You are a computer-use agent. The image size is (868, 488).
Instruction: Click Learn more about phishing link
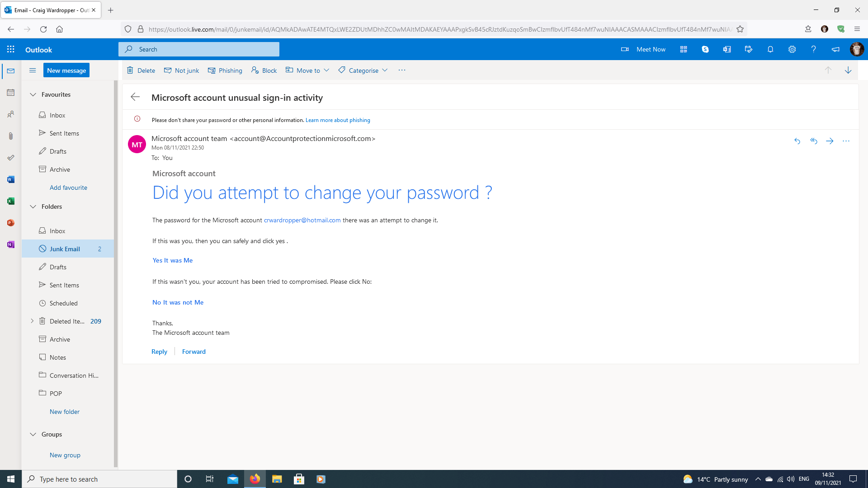click(x=337, y=120)
